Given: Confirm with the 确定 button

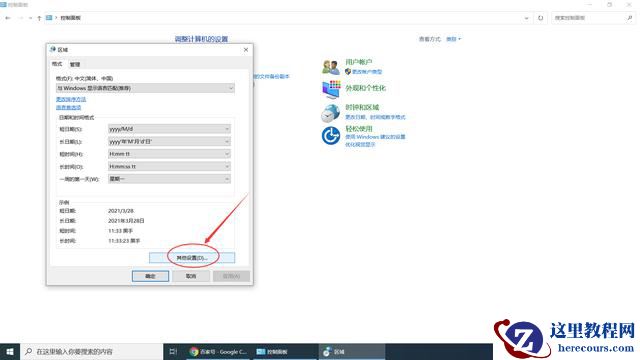Looking at the screenshot, I should coord(150,276).
